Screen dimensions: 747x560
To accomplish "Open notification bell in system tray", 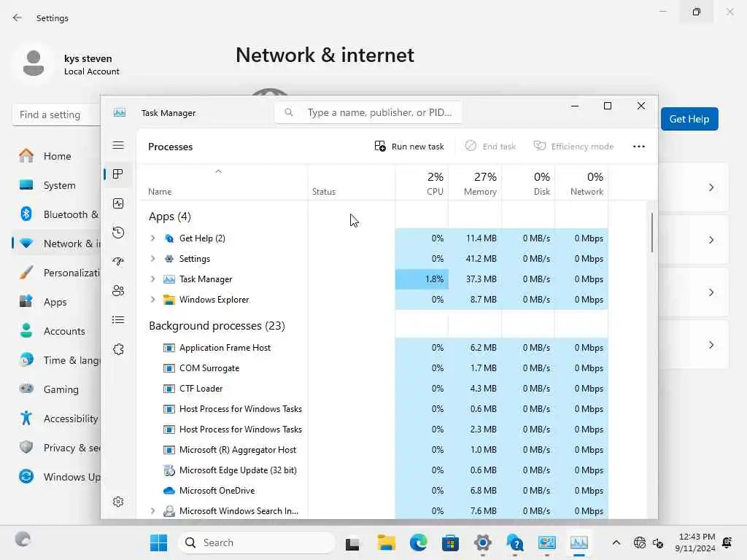I will coord(727,542).
